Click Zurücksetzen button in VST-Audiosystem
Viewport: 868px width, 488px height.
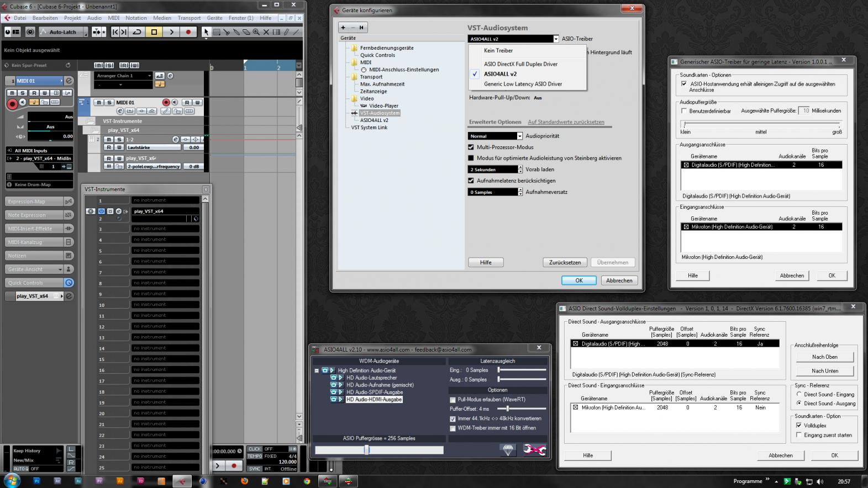click(565, 263)
